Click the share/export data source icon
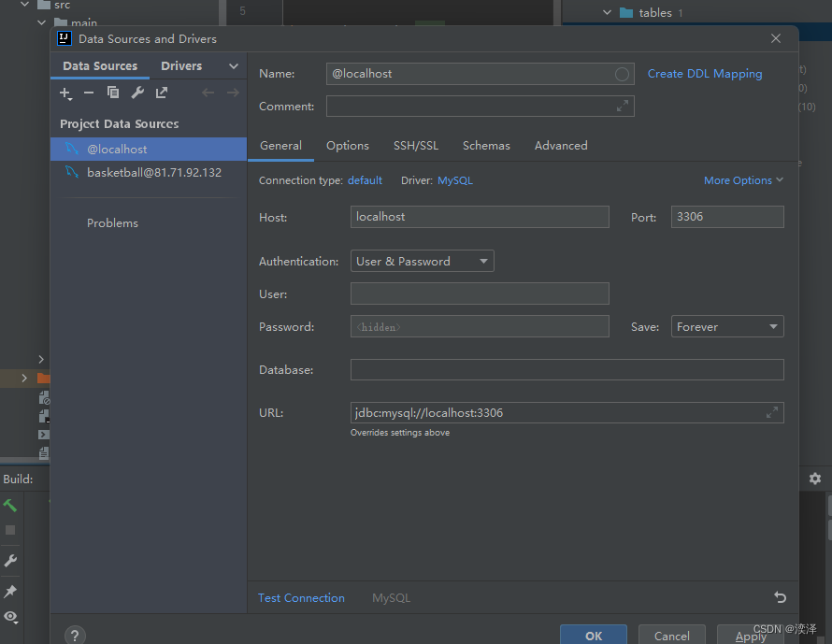The image size is (832, 644). (161, 93)
